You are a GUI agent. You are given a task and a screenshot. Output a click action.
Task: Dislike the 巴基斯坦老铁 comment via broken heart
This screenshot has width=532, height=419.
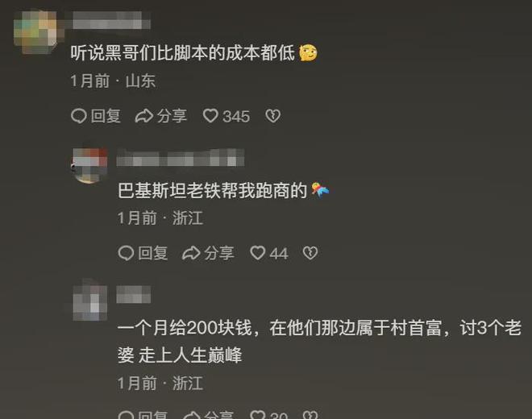pos(310,253)
